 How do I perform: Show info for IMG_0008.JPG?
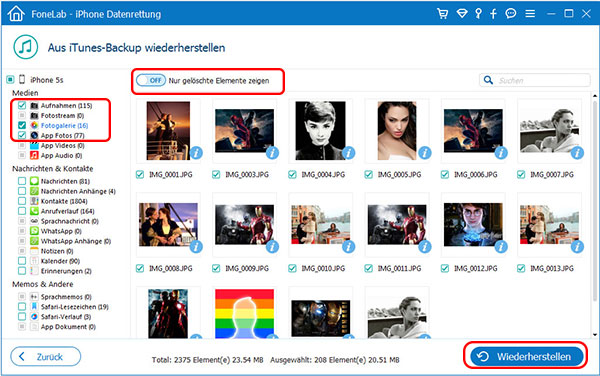click(x=196, y=247)
